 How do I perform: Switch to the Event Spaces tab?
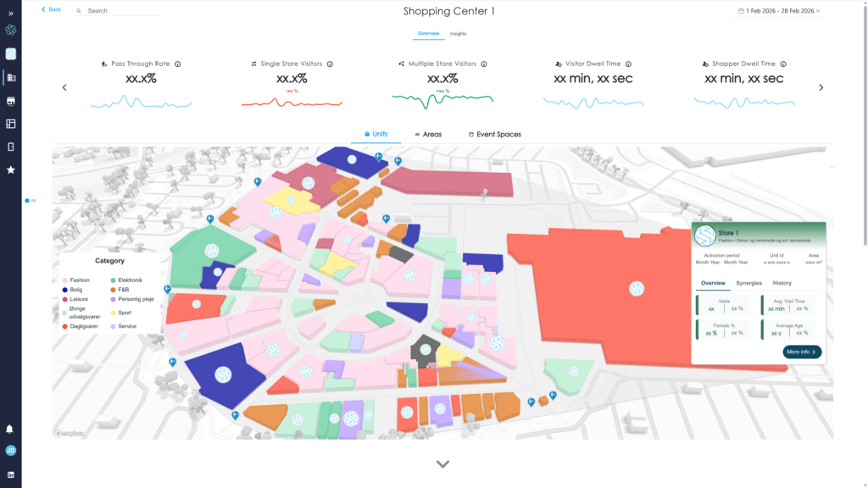coord(494,135)
